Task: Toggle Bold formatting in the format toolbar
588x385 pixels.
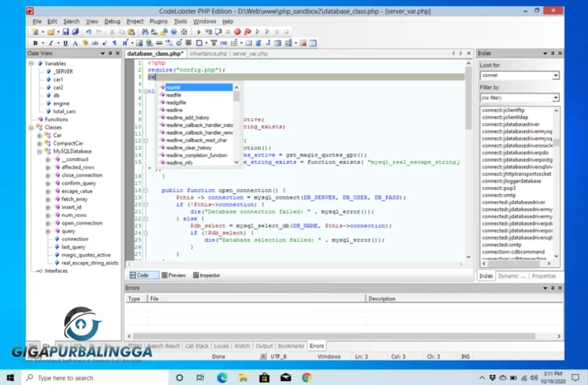Action: click(35, 42)
